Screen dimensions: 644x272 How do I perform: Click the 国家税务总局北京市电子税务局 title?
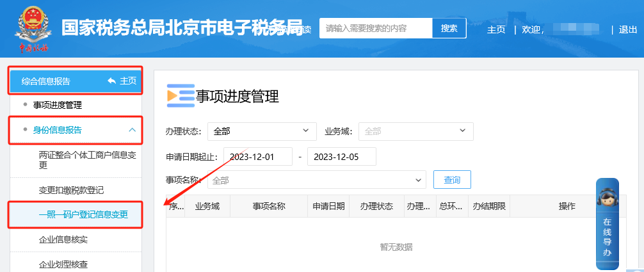182,28
